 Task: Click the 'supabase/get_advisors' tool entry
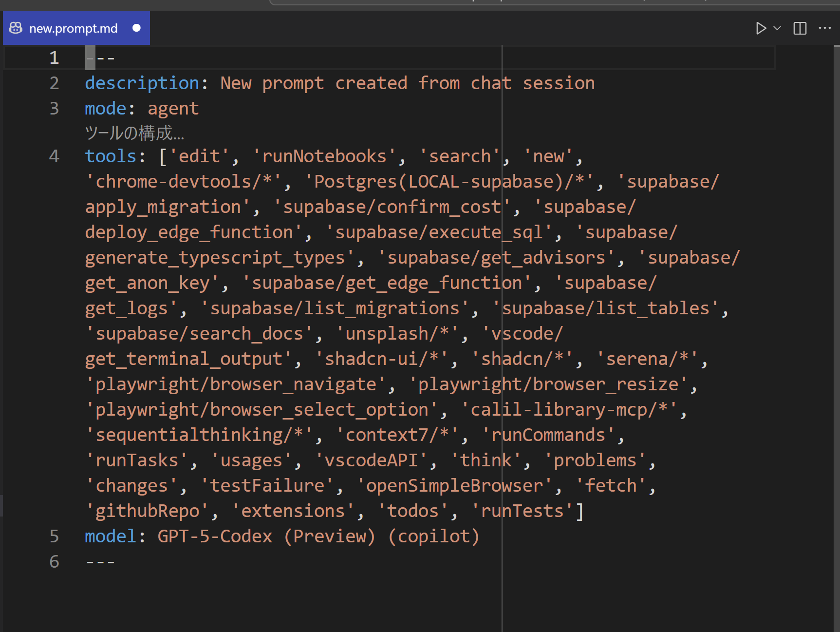point(496,258)
